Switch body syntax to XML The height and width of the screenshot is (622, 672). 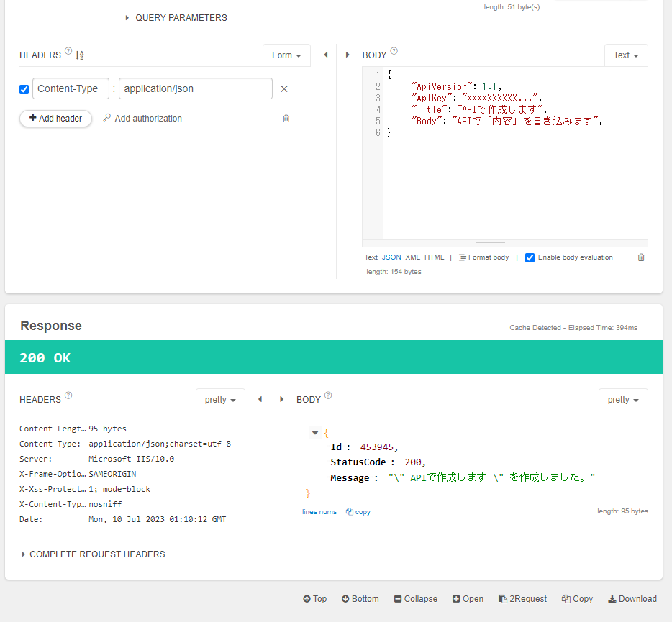[413, 257]
